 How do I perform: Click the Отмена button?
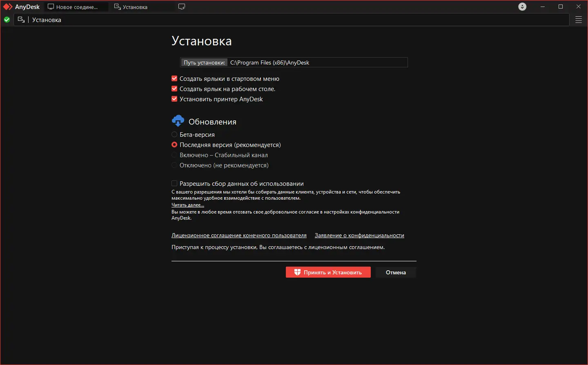pyautogui.click(x=396, y=272)
